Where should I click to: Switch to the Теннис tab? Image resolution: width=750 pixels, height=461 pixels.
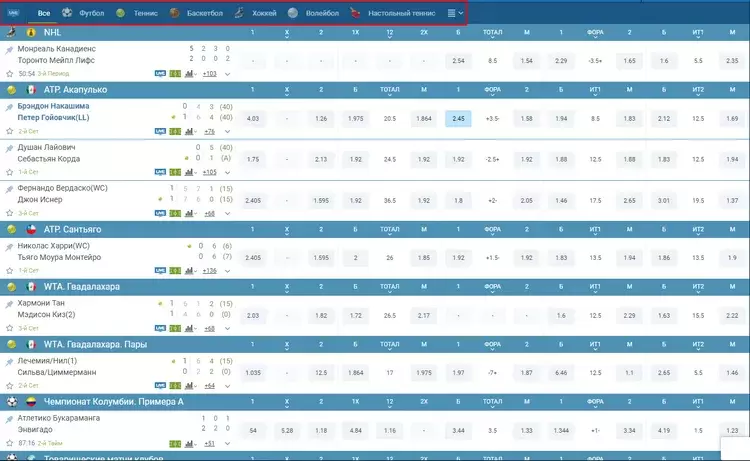coord(145,13)
